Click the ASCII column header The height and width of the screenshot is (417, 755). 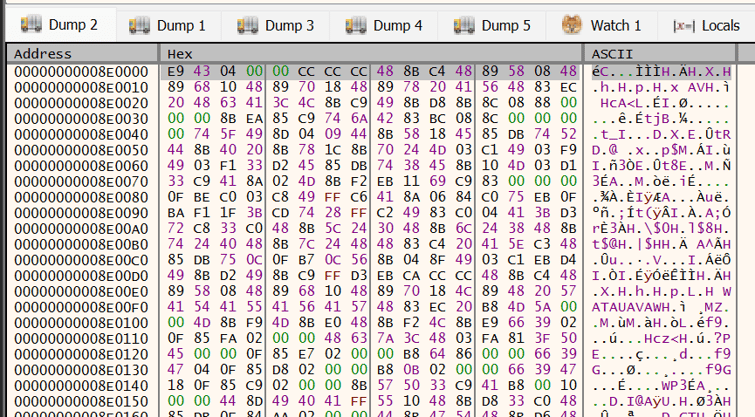660,54
